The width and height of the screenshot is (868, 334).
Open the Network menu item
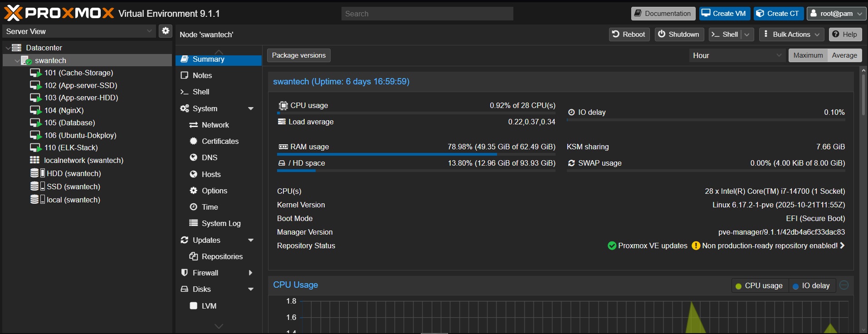[219, 125]
